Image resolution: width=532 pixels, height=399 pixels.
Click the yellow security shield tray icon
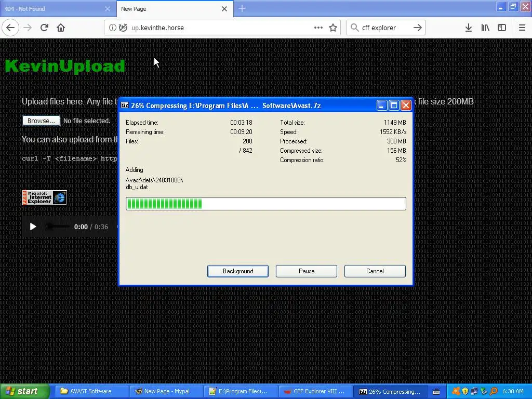click(x=465, y=391)
